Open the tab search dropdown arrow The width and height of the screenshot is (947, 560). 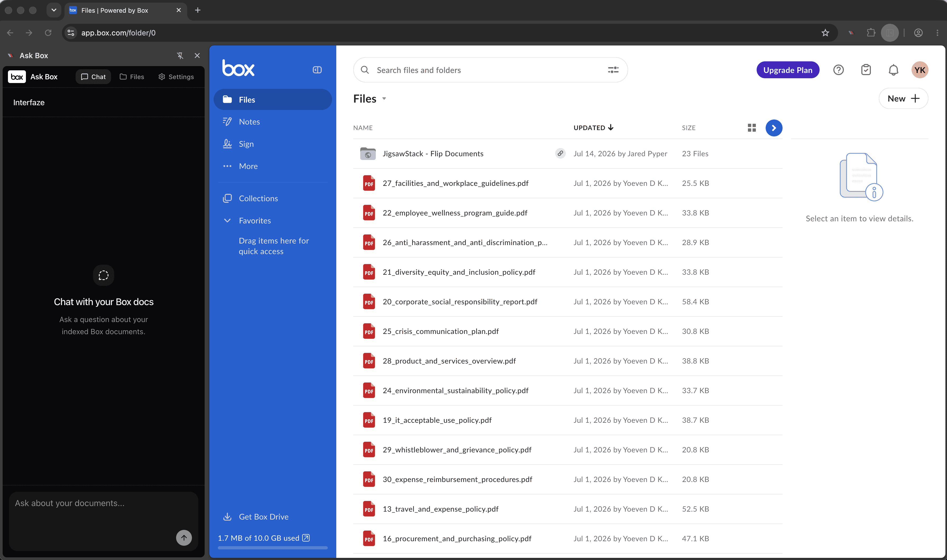point(54,10)
